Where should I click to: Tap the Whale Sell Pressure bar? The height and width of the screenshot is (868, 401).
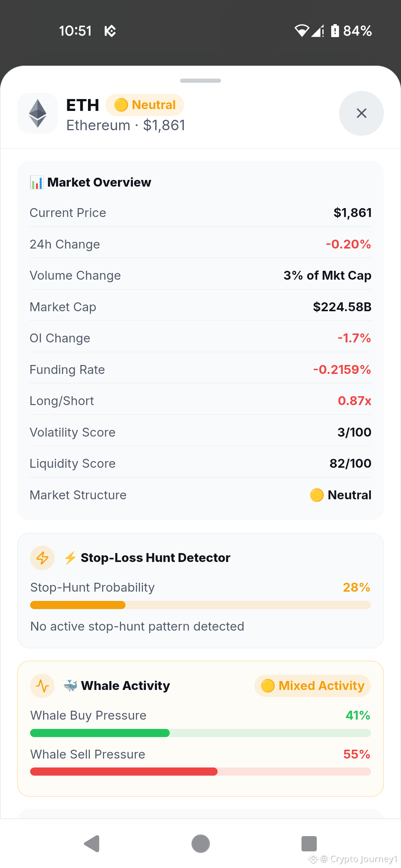[x=200, y=772]
